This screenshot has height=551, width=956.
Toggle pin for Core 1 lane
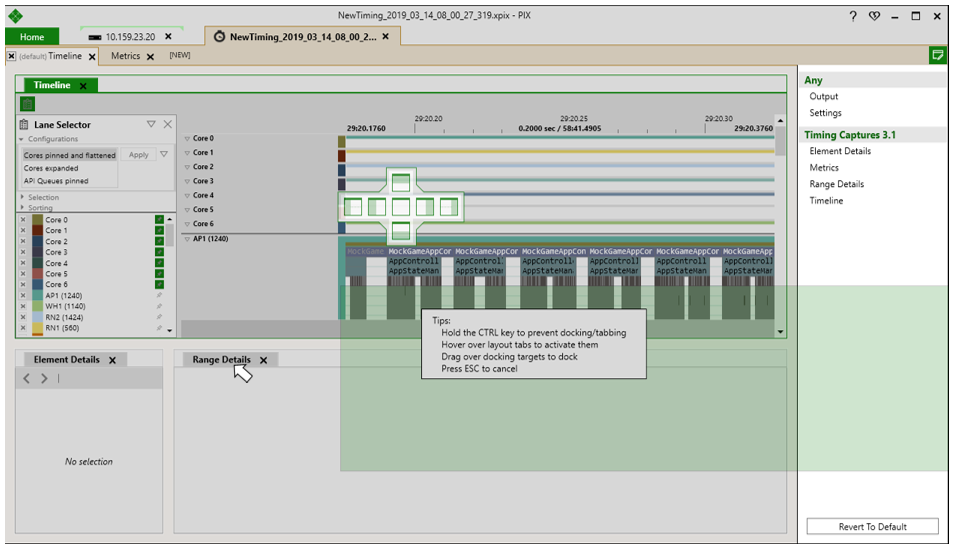tap(159, 230)
